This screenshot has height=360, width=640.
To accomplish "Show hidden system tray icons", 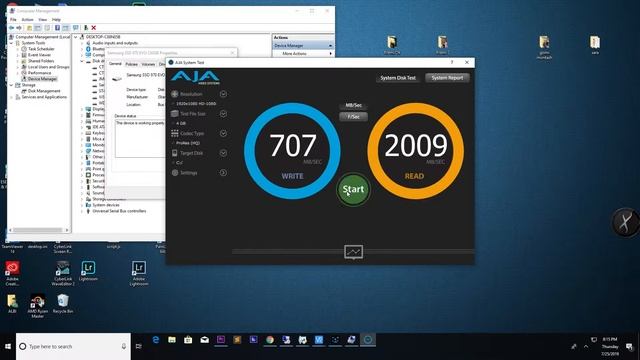I will coord(586,347).
